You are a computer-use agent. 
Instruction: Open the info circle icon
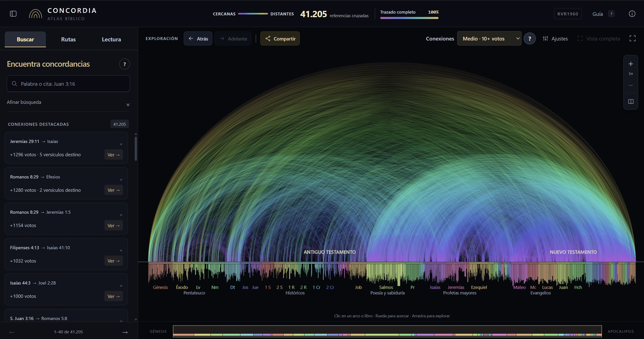point(632,14)
